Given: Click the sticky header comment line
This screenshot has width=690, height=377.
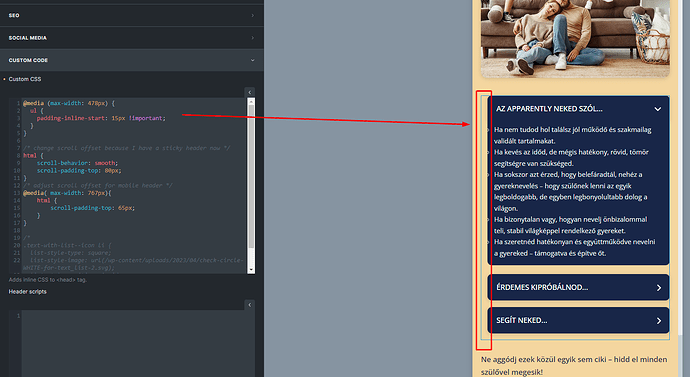Looking at the screenshot, I should coord(126,148).
